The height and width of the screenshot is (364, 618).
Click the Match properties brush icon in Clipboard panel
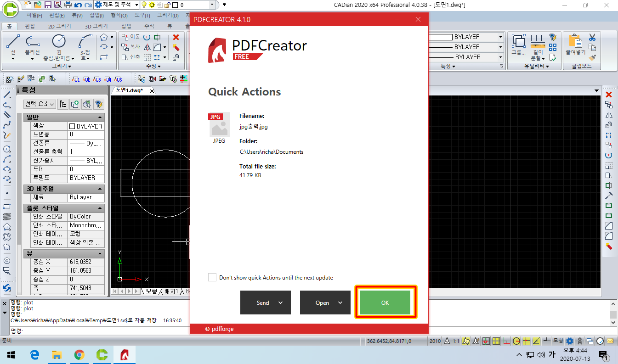[592, 57]
